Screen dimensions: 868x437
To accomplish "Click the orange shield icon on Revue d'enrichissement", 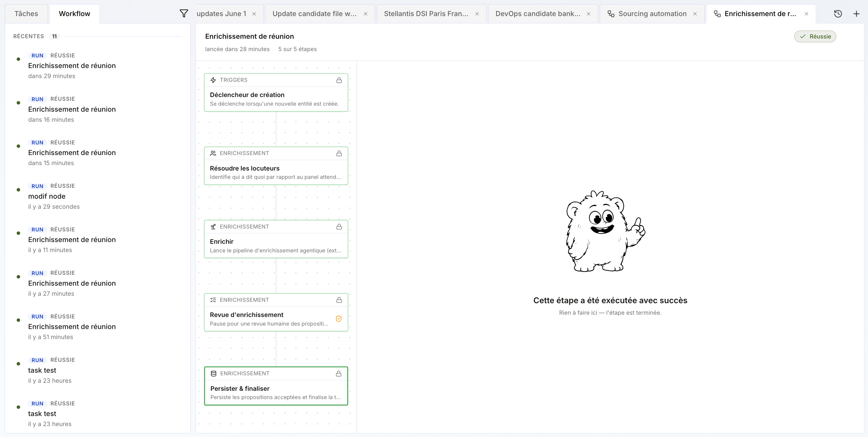I will tap(339, 319).
